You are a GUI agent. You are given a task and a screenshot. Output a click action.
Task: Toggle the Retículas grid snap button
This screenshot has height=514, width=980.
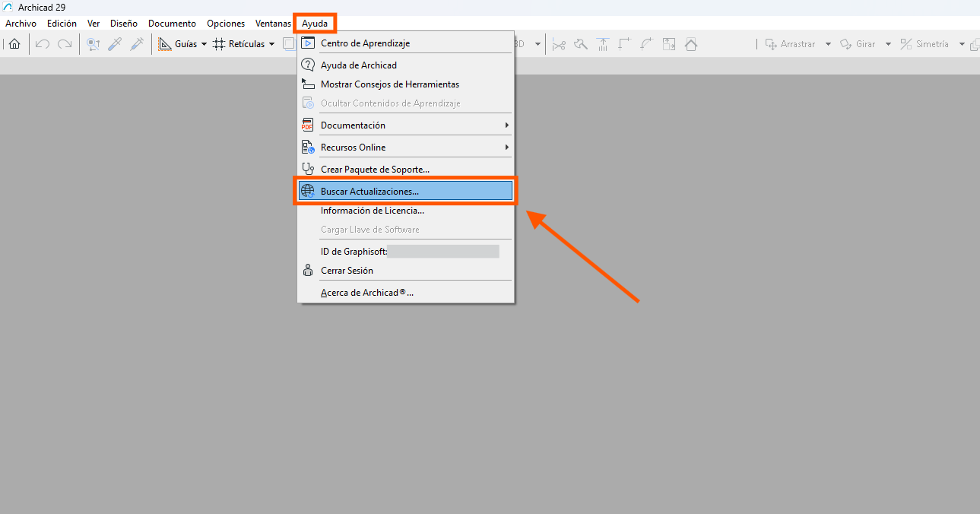coord(239,44)
